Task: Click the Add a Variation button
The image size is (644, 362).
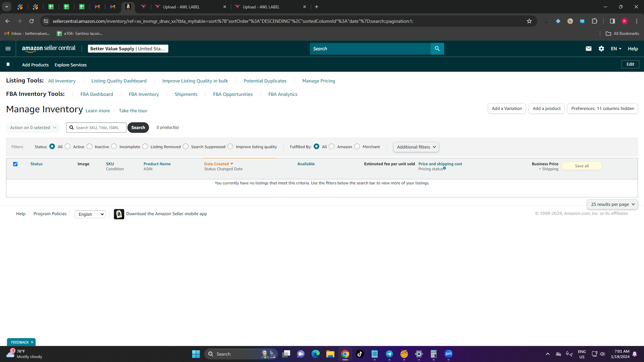Action: point(507,108)
